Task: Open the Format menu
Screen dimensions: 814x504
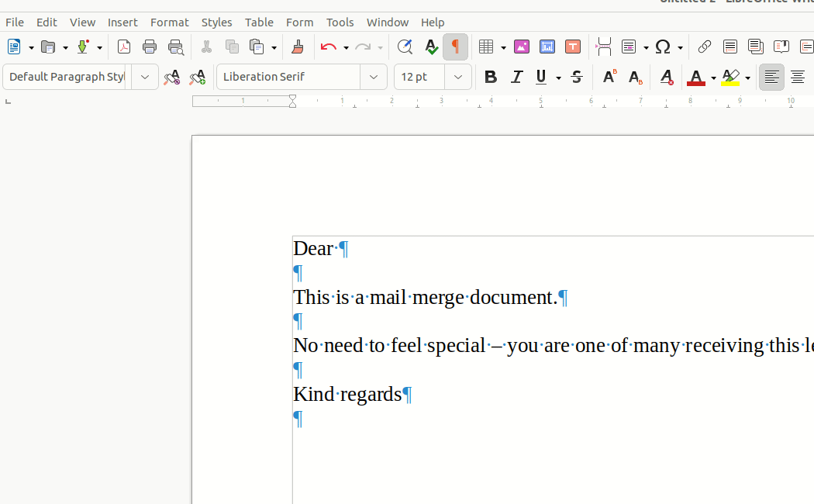Action: (169, 22)
